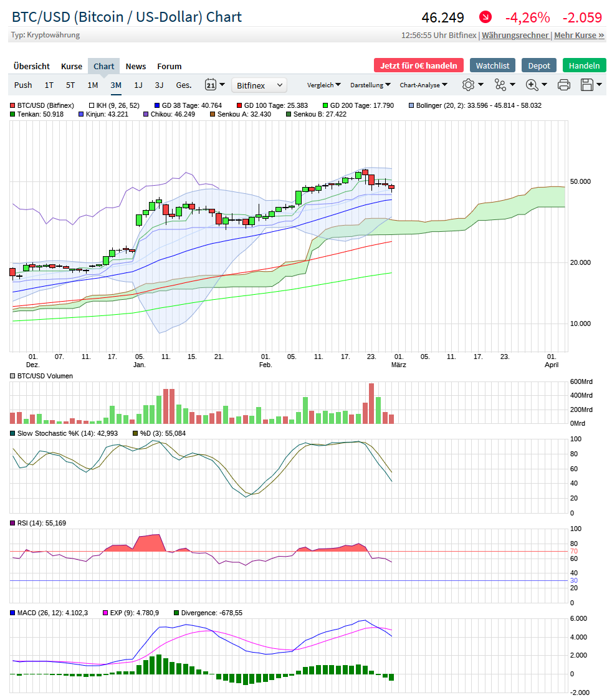Screen dimensions: 612x700
Task: Switch to the Kurse tab
Action: pos(72,66)
